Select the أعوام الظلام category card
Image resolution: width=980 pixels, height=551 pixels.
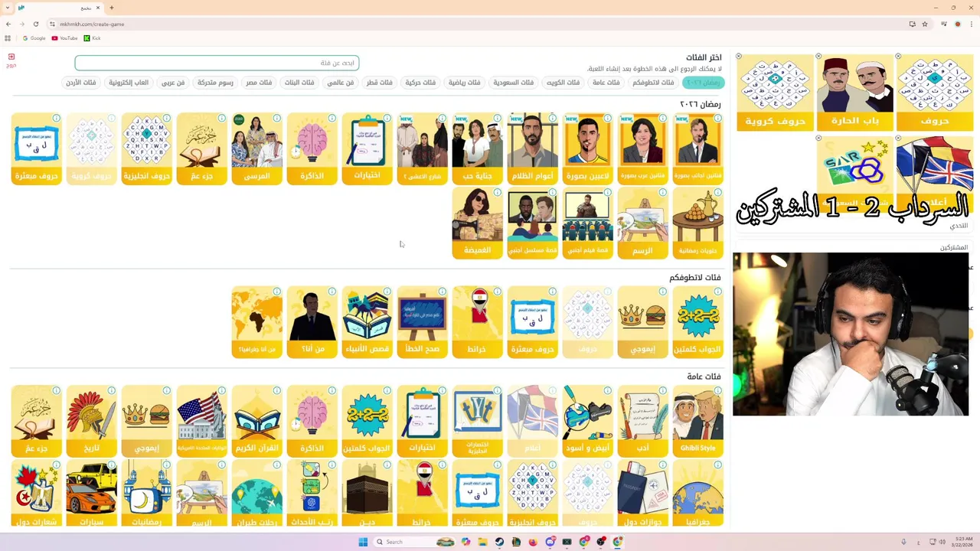[532, 149]
